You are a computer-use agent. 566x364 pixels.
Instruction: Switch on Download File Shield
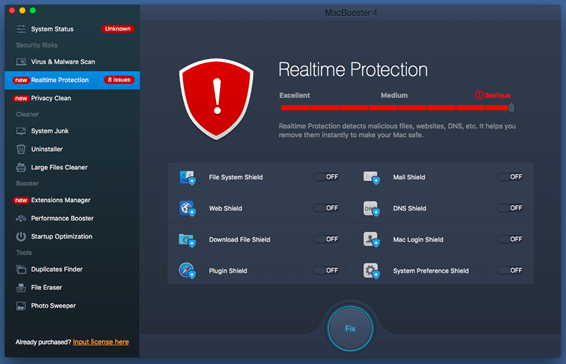click(x=326, y=239)
